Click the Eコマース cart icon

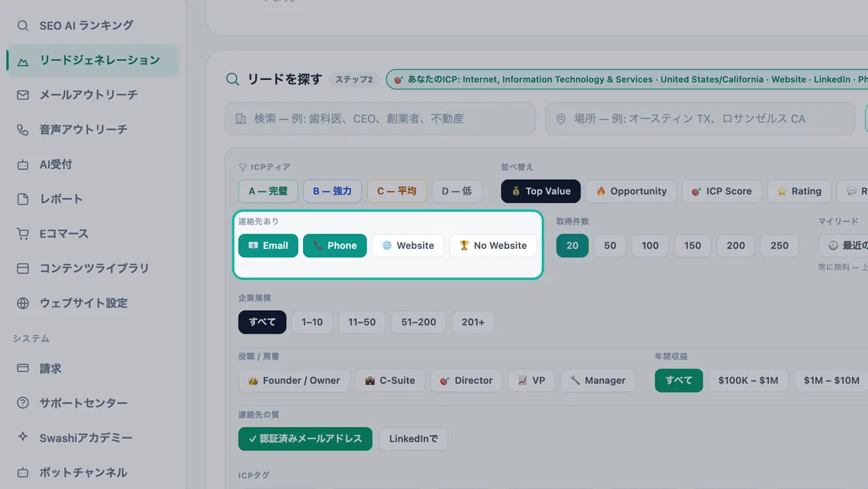(x=23, y=233)
